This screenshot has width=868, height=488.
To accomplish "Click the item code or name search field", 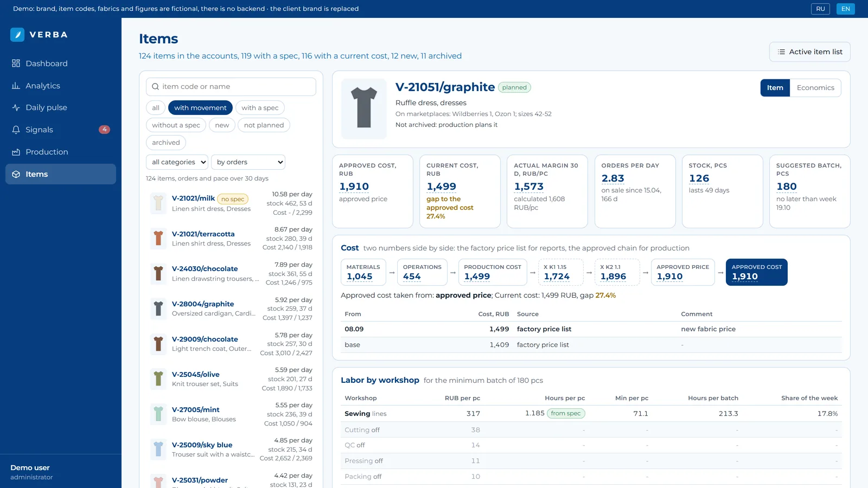I will [x=231, y=87].
